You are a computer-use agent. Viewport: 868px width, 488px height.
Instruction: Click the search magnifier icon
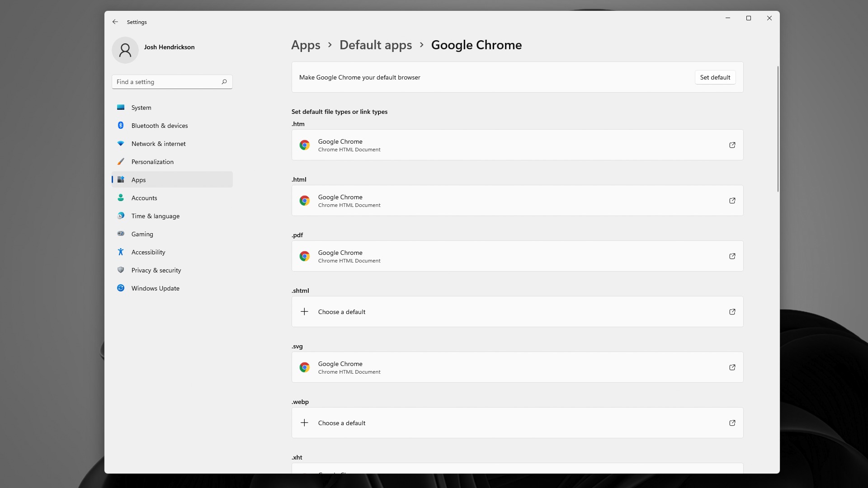pyautogui.click(x=224, y=82)
